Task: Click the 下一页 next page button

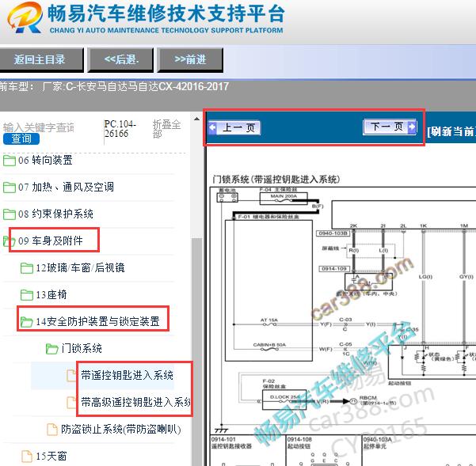Action: [390, 127]
